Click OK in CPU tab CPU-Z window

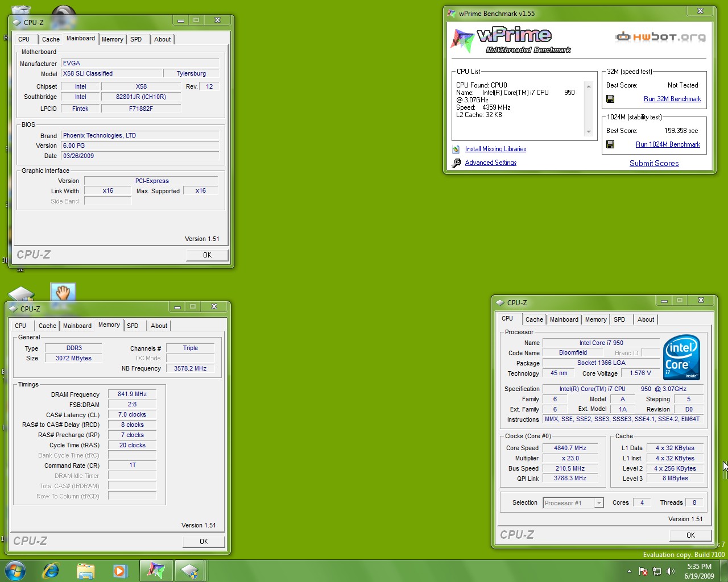pyautogui.click(x=690, y=535)
